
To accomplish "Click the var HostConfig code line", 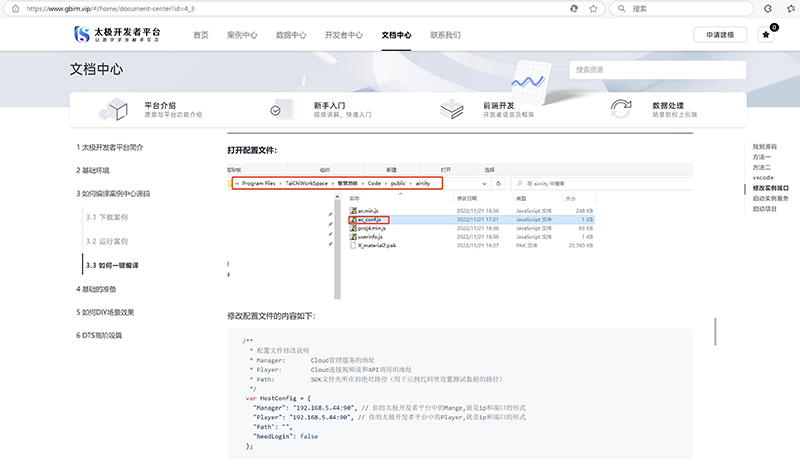I will tap(278, 398).
